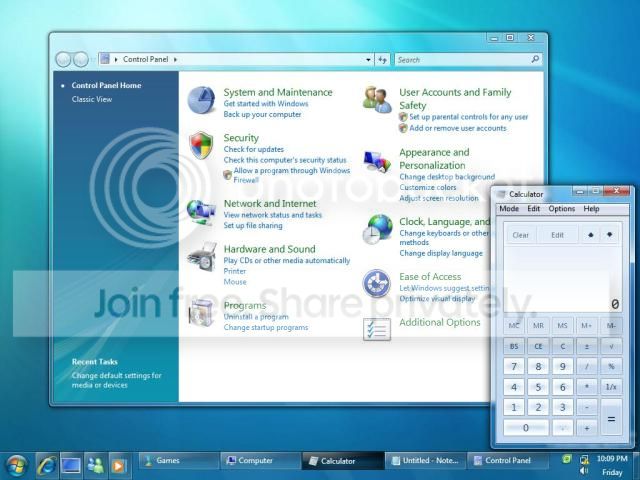Click the Check for updates link
This screenshot has height=480, width=640.
[252, 150]
